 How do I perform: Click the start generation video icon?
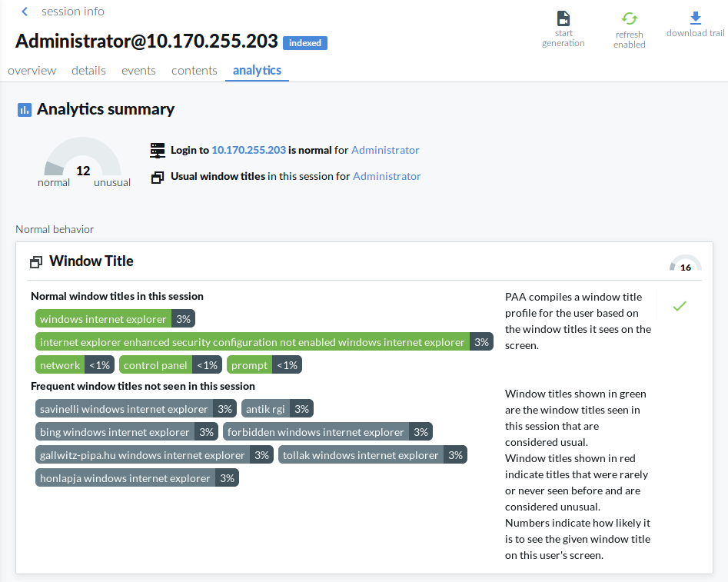pos(563,18)
